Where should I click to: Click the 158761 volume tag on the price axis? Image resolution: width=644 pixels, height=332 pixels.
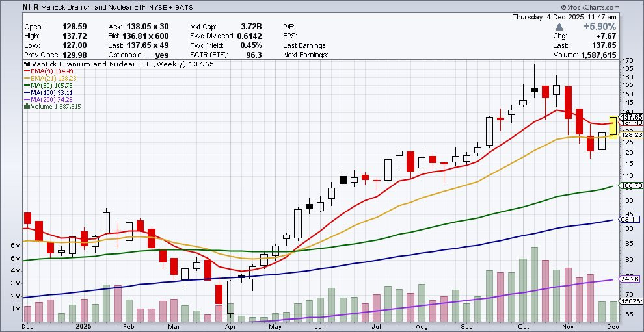[632, 302]
